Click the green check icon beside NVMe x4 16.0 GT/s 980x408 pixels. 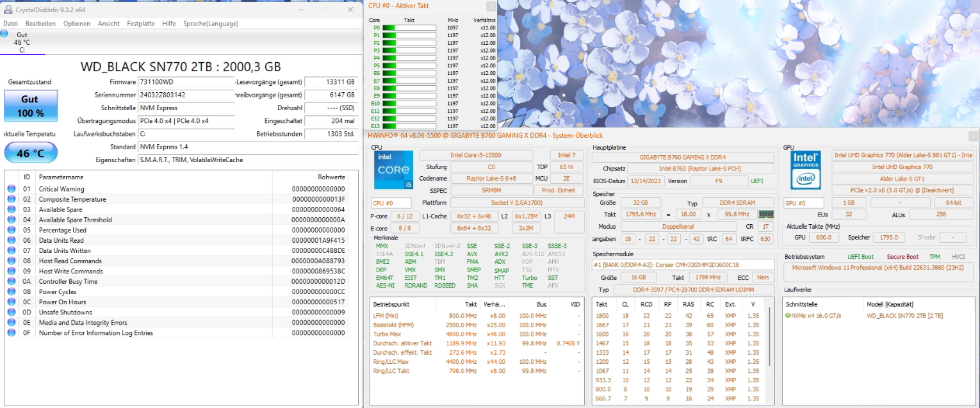pyautogui.click(x=788, y=316)
